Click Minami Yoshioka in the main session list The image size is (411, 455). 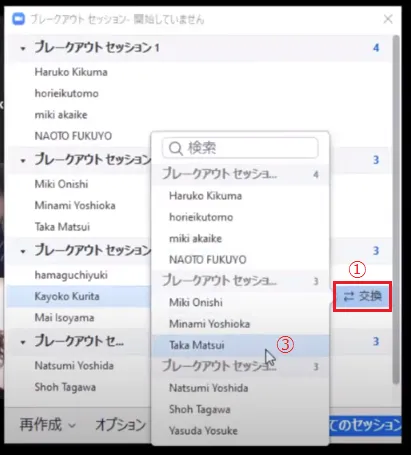[75, 205]
